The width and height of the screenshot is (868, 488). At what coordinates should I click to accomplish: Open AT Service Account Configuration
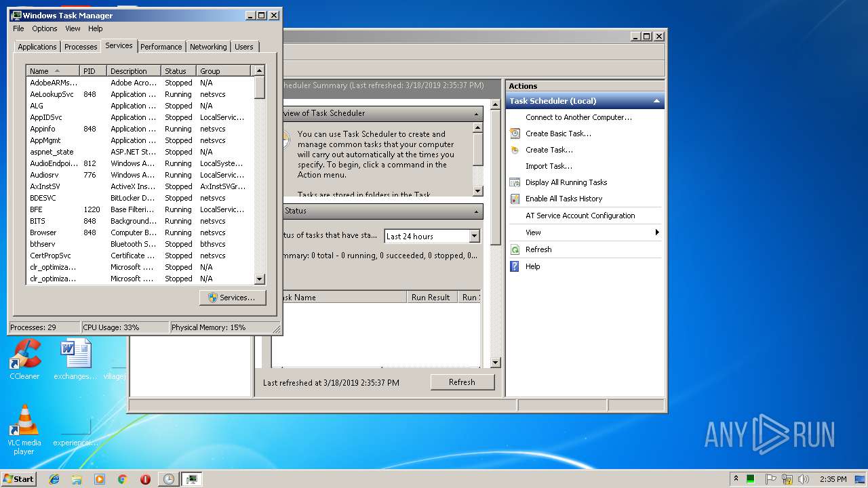tap(580, 216)
